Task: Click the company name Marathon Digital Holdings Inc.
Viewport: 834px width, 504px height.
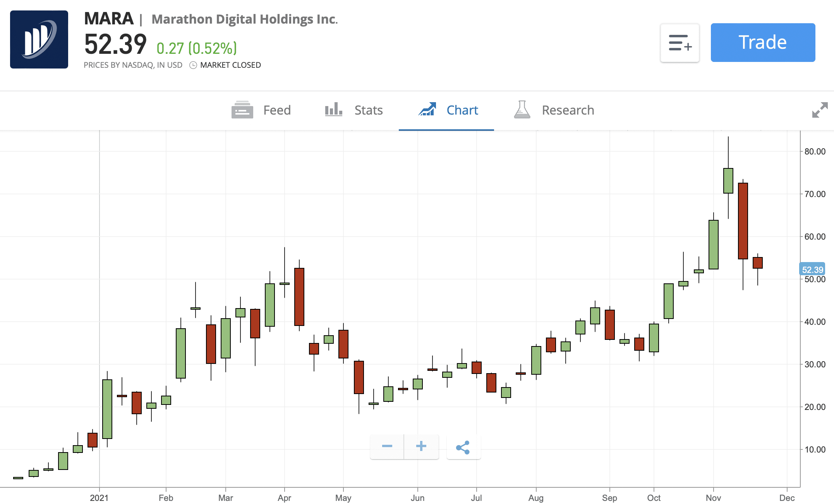Action: pos(245,19)
